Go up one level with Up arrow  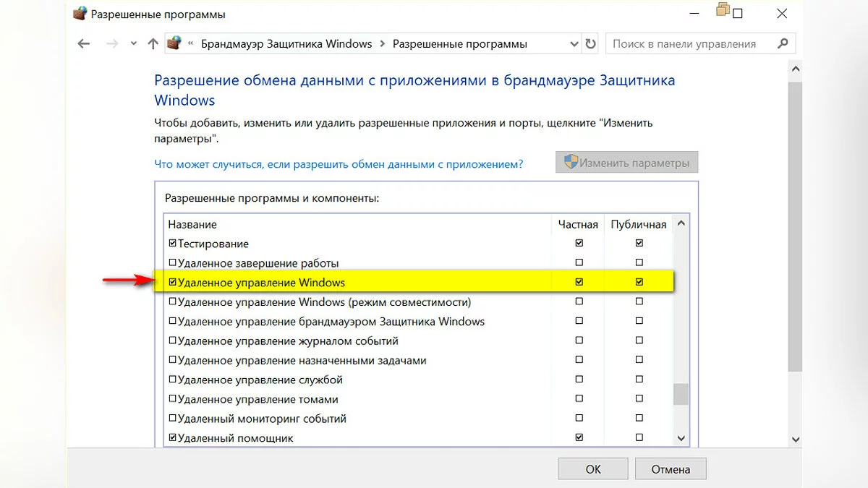(x=153, y=43)
